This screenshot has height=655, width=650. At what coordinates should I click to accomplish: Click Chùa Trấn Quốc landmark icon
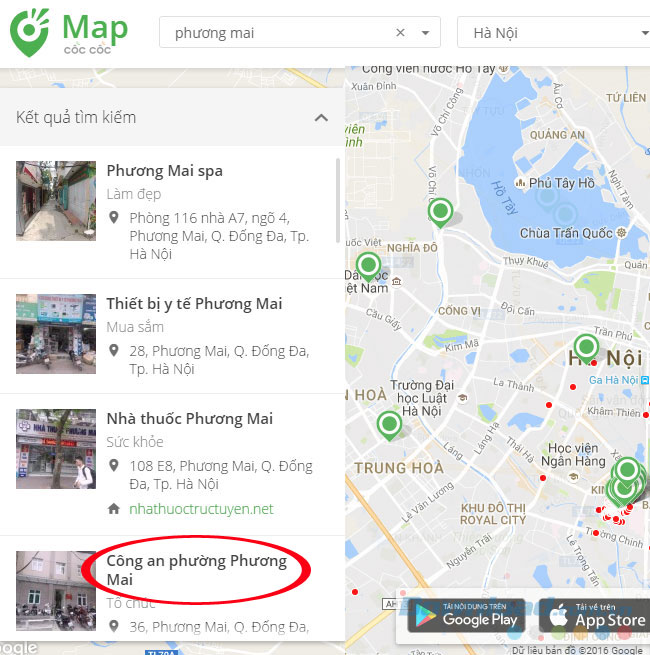(x=622, y=233)
